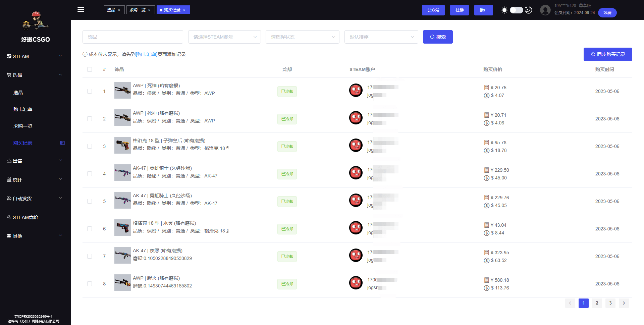This screenshot has width=644, height=325.
Task: Click the moon dark-mode icon
Action: pyautogui.click(x=529, y=10)
